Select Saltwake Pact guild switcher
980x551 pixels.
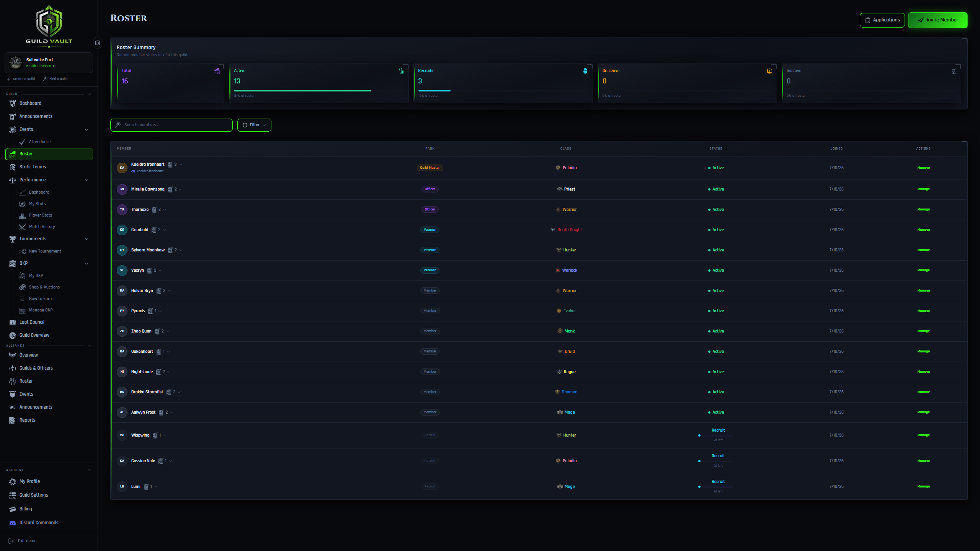(x=49, y=63)
